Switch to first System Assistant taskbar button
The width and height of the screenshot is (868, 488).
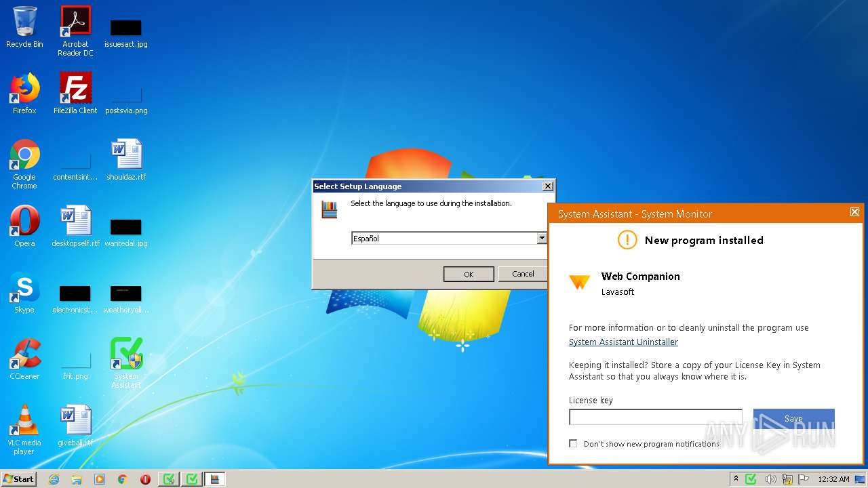coord(169,479)
